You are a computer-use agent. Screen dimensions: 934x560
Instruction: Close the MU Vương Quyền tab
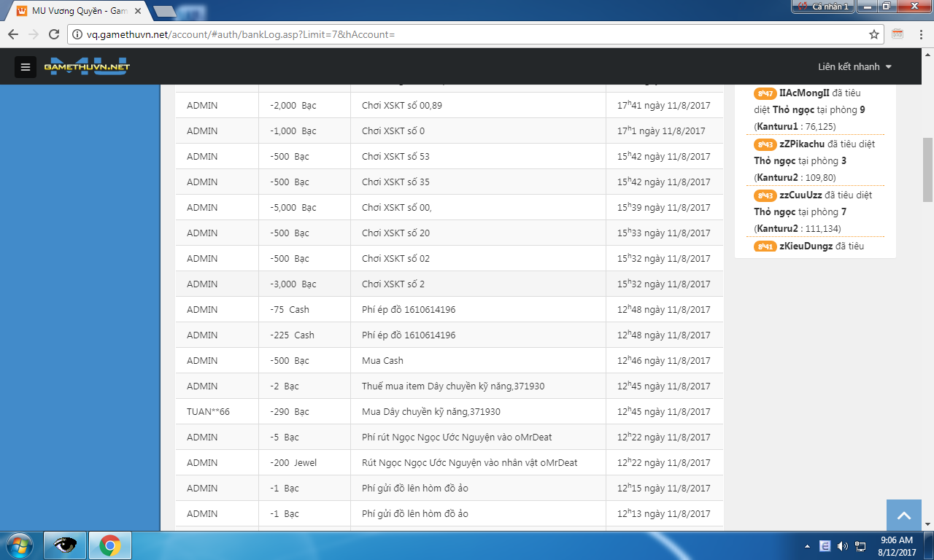tap(138, 11)
